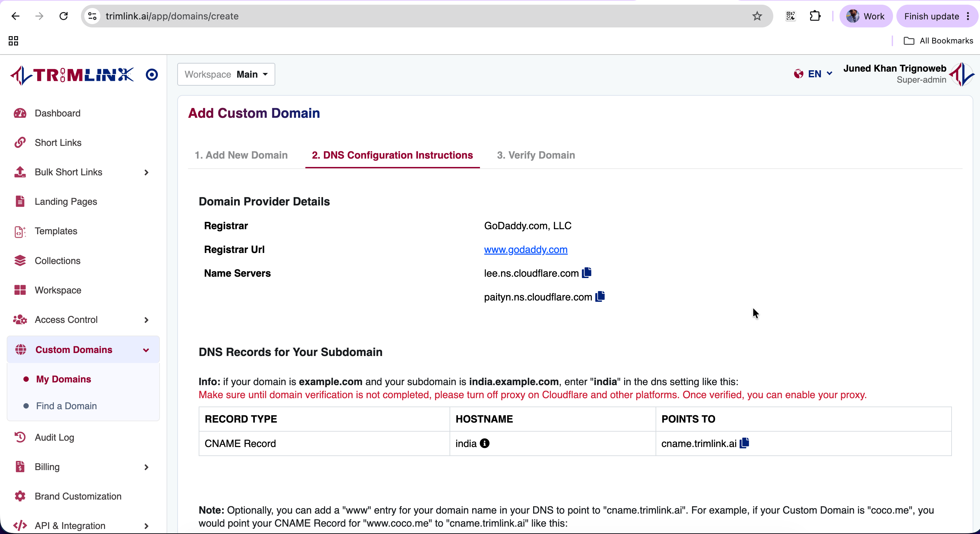The width and height of the screenshot is (980, 534).
Task: Open QR code generator icon in toolbar
Action: [x=791, y=16]
